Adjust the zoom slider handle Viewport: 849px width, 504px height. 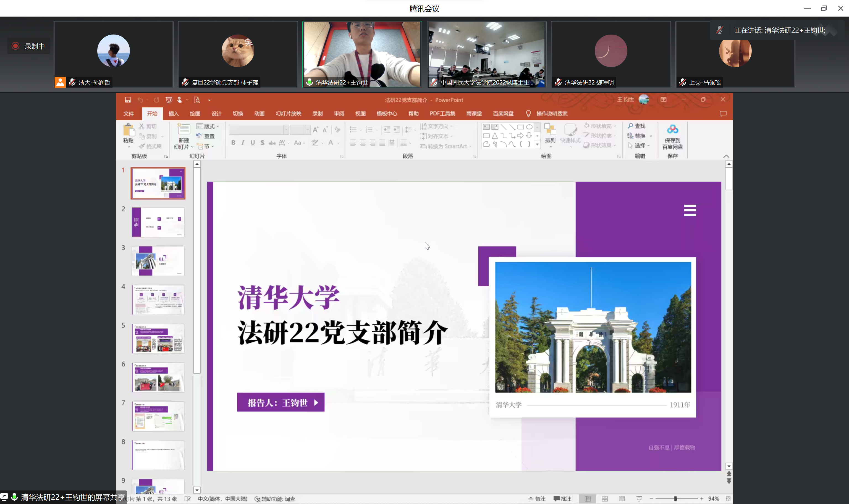[x=676, y=499]
